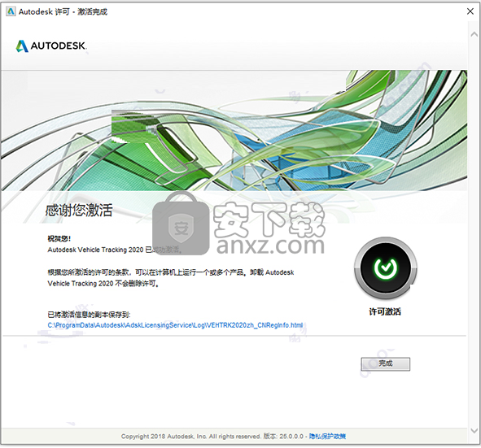
Task: Click the green checkmark 许可激活 icon
Action: (x=385, y=267)
